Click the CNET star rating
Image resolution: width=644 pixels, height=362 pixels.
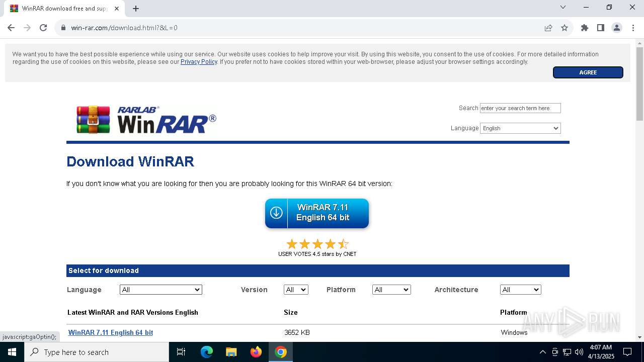click(x=317, y=244)
